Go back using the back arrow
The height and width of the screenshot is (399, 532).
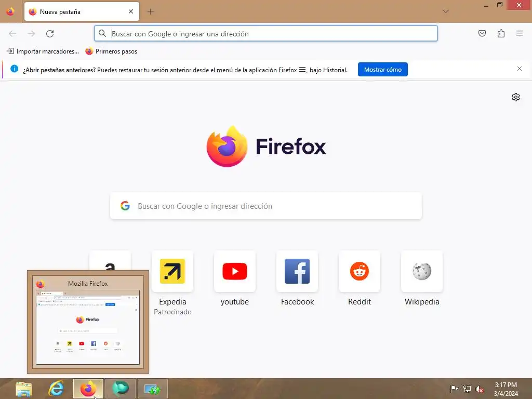coord(12,34)
